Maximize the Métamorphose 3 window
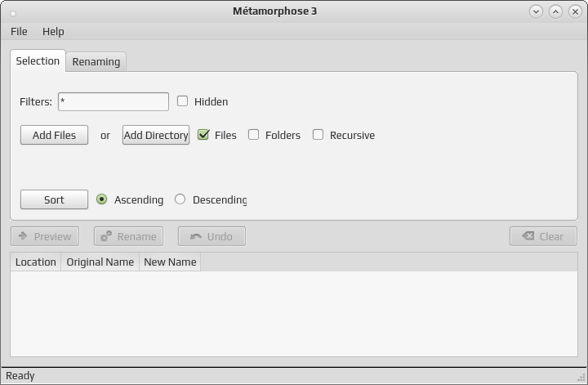 point(556,11)
